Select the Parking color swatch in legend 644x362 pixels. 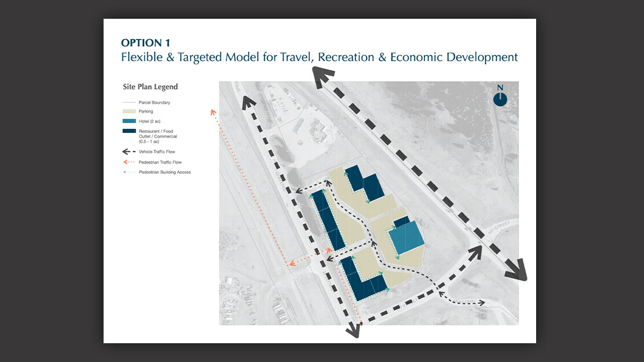point(129,112)
